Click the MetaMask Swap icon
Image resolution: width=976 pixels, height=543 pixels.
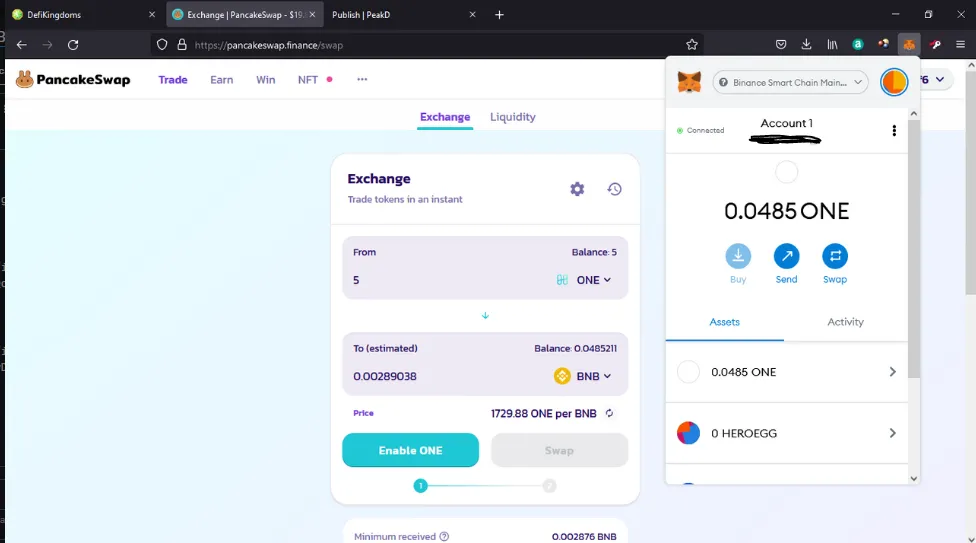pyautogui.click(x=835, y=256)
